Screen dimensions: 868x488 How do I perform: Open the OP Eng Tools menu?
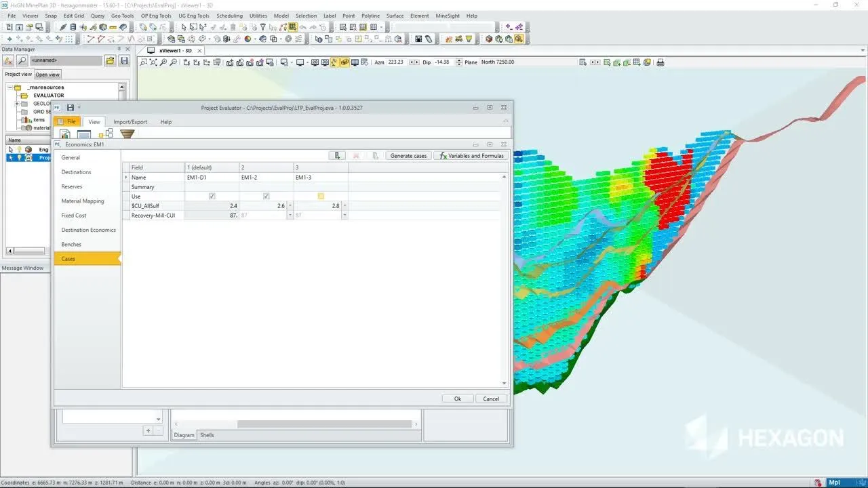pos(156,16)
